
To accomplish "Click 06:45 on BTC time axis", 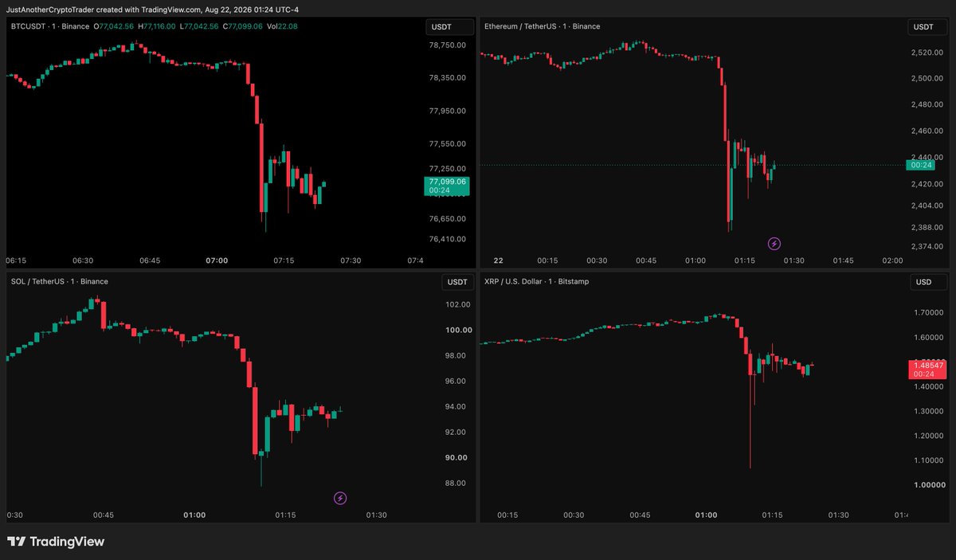I will pyautogui.click(x=150, y=260).
